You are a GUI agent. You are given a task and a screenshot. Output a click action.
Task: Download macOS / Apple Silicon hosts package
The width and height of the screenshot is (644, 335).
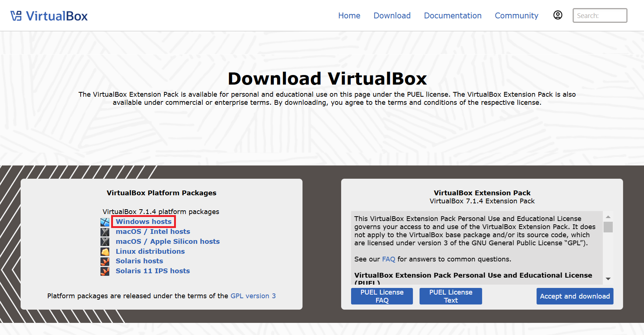[167, 241]
